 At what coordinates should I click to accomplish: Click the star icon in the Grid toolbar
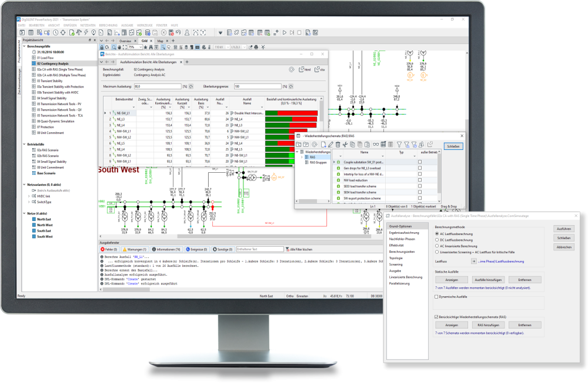(145, 47)
